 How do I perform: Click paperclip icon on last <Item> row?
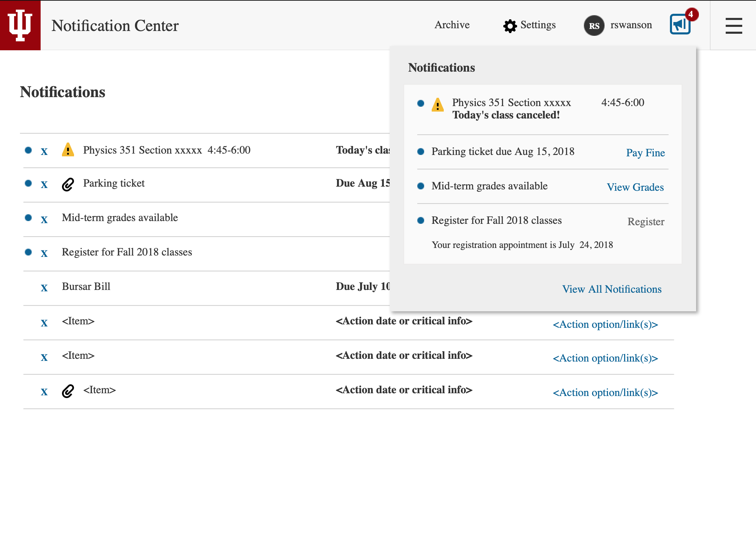point(68,391)
